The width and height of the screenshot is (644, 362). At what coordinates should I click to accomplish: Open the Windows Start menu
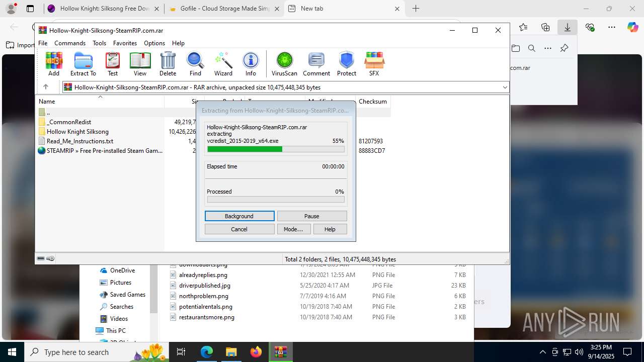point(12,352)
